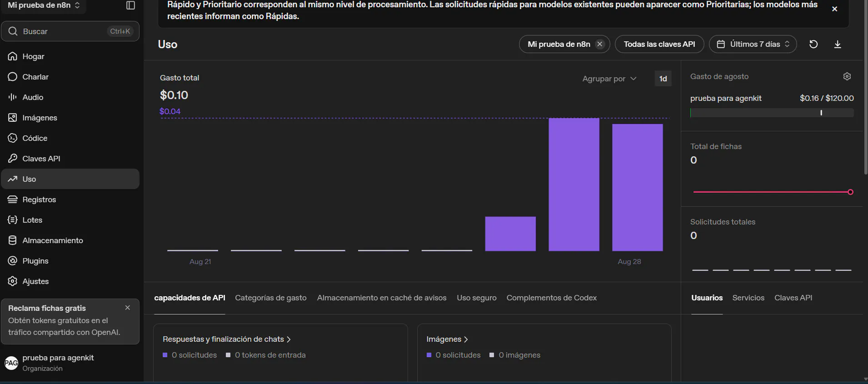
Task: Switch to Categorías de gasto tab
Action: point(271,298)
